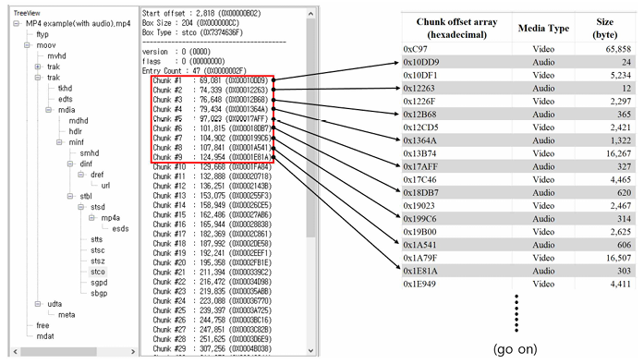Click the Start offset : 2,818 line
The height and width of the screenshot is (364, 644).
201,13
